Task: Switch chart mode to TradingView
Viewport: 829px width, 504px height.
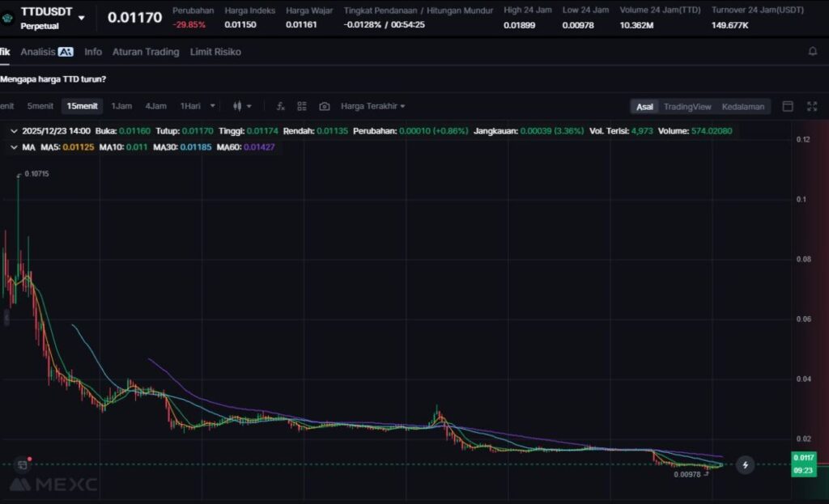Action: [687, 107]
